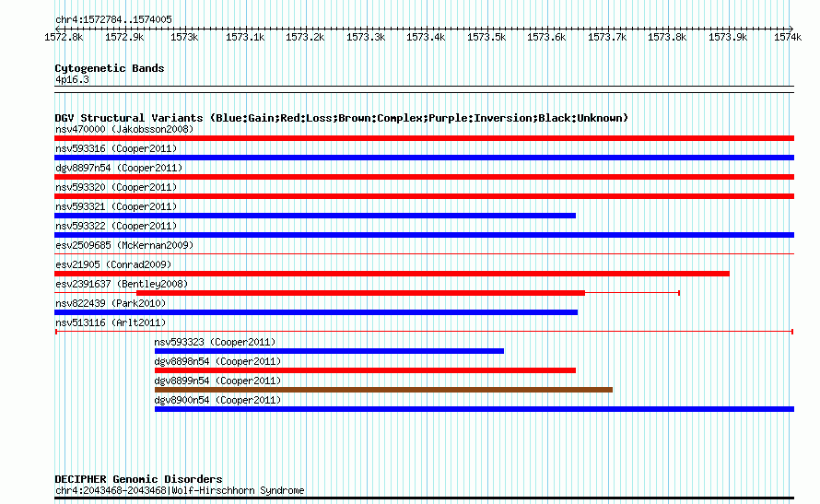Select the esv2391637 (Bentley2008) label
820x504 pixels.
[x=122, y=284]
